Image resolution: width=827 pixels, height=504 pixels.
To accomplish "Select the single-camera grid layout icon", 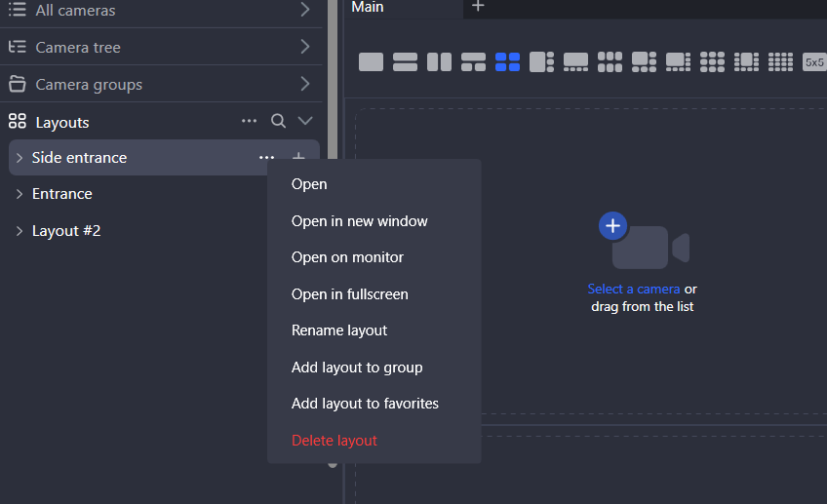I will (x=371, y=62).
